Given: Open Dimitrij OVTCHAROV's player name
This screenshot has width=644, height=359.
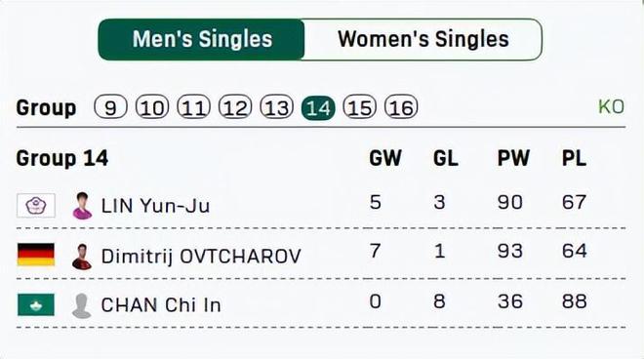Looking at the screenshot, I should pyautogui.click(x=201, y=257).
